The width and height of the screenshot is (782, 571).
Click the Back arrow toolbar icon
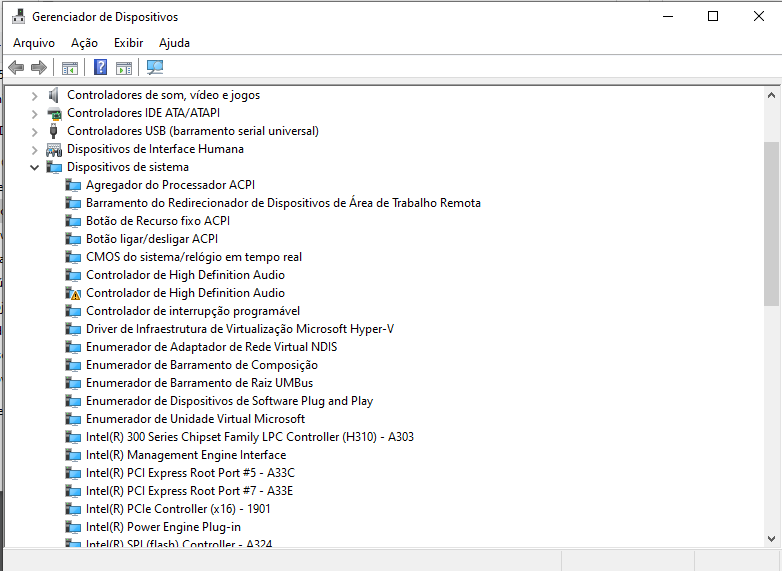(x=16, y=67)
